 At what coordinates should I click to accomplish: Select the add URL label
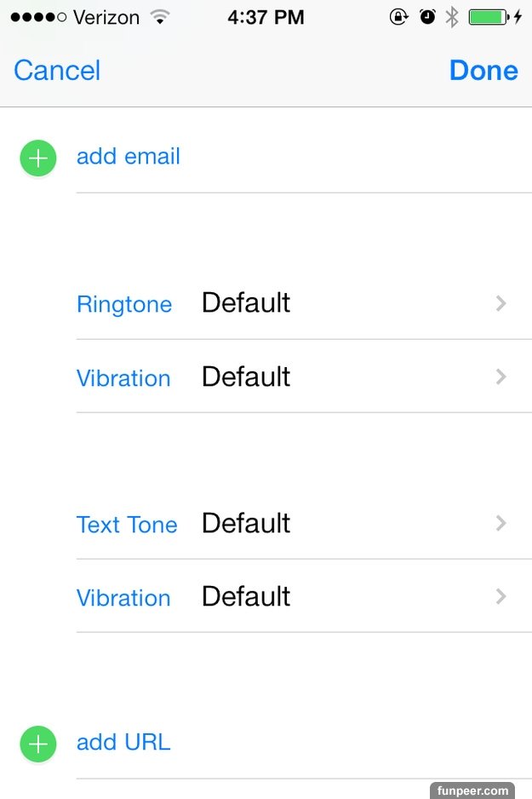tap(123, 742)
